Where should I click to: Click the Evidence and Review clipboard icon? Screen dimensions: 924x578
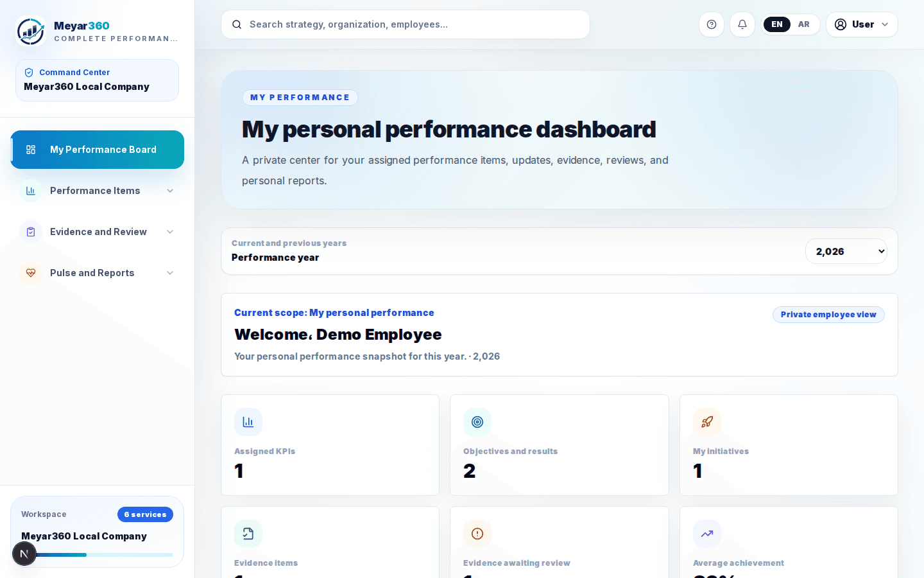(31, 232)
